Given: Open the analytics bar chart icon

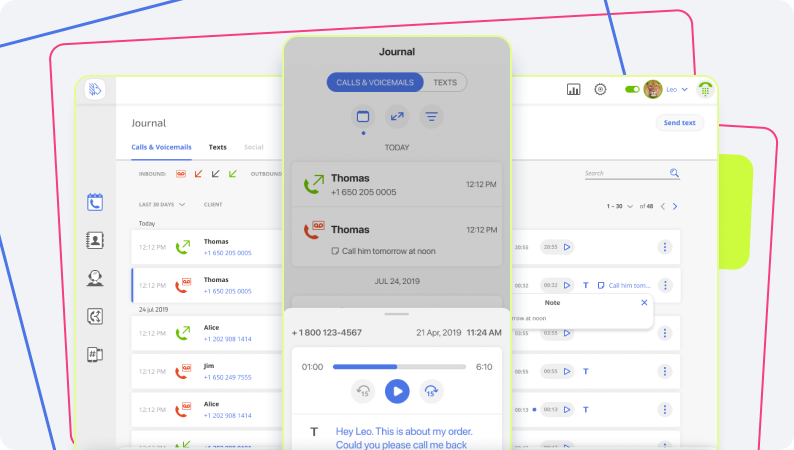Looking at the screenshot, I should coord(573,89).
